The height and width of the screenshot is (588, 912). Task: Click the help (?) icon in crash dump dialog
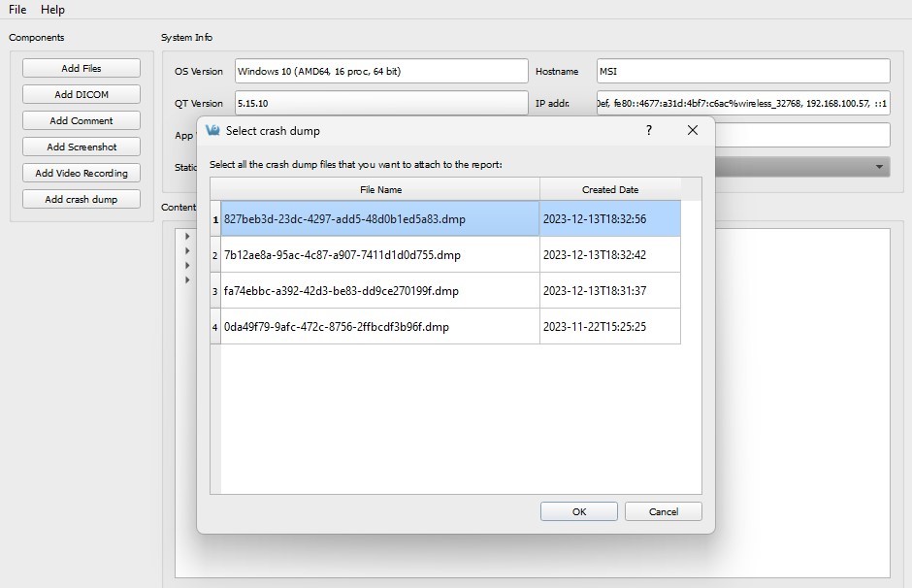[648, 130]
